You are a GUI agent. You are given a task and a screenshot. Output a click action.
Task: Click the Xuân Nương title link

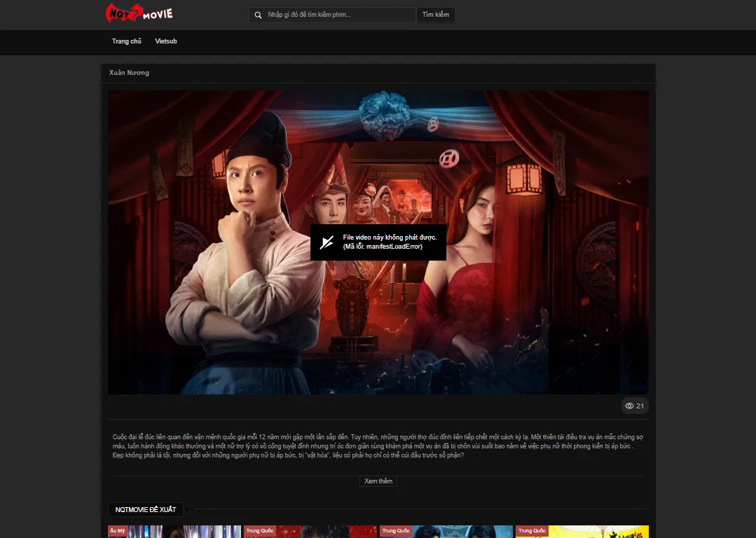point(128,73)
